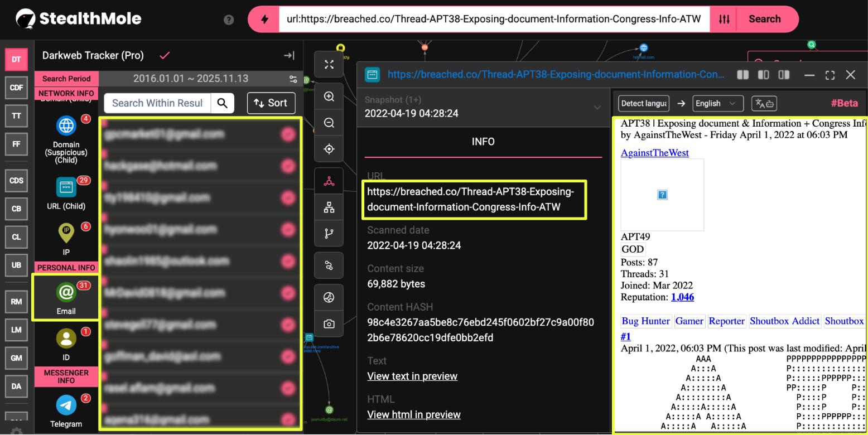Toggle checkmark on second email result

[288, 166]
